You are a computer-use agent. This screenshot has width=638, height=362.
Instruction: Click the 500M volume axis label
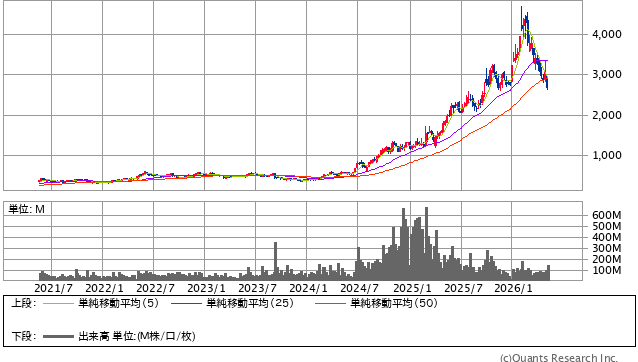(x=607, y=226)
